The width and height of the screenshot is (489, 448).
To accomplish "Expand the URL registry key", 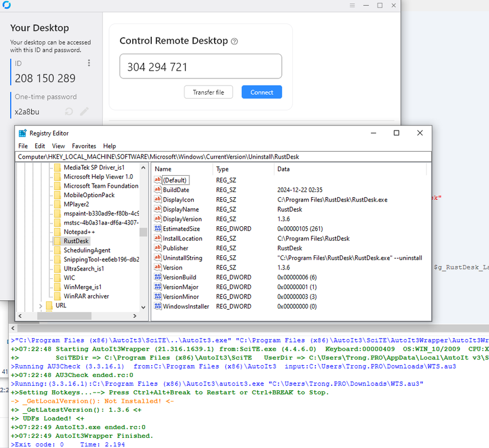I will click(x=40, y=306).
